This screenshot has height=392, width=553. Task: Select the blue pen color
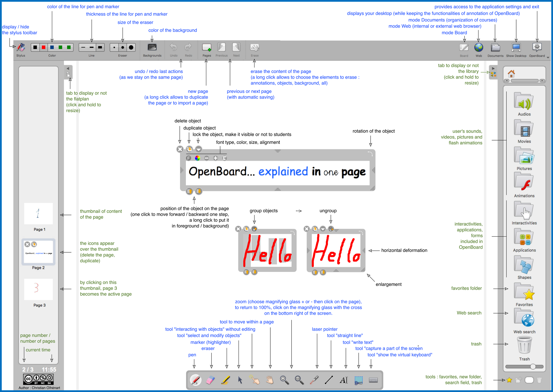[x=52, y=47]
